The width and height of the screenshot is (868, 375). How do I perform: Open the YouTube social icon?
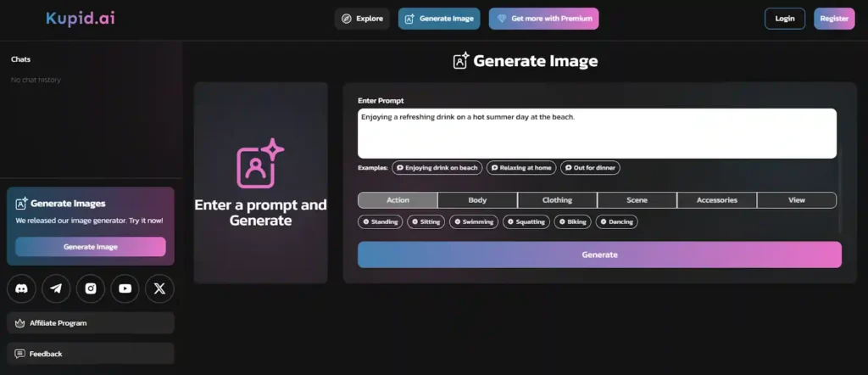125,288
